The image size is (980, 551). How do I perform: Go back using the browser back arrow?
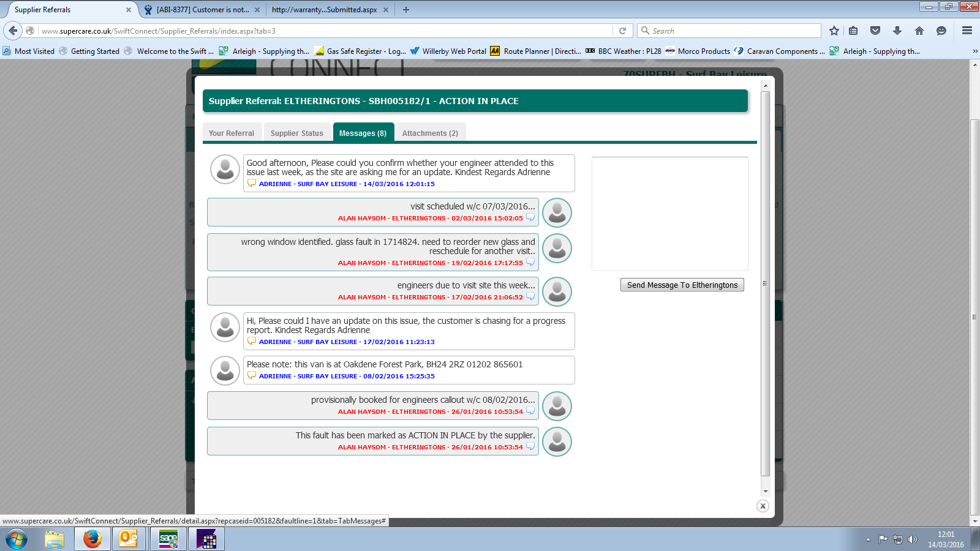(13, 31)
